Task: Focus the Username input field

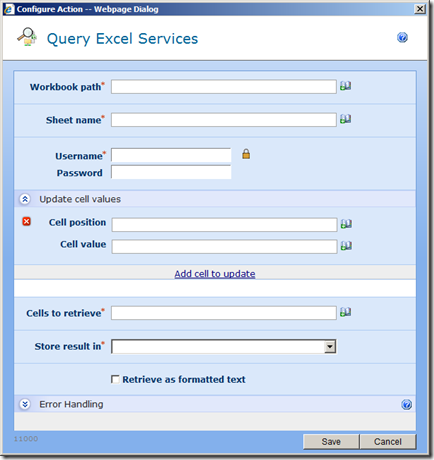Action: [x=171, y=155]
